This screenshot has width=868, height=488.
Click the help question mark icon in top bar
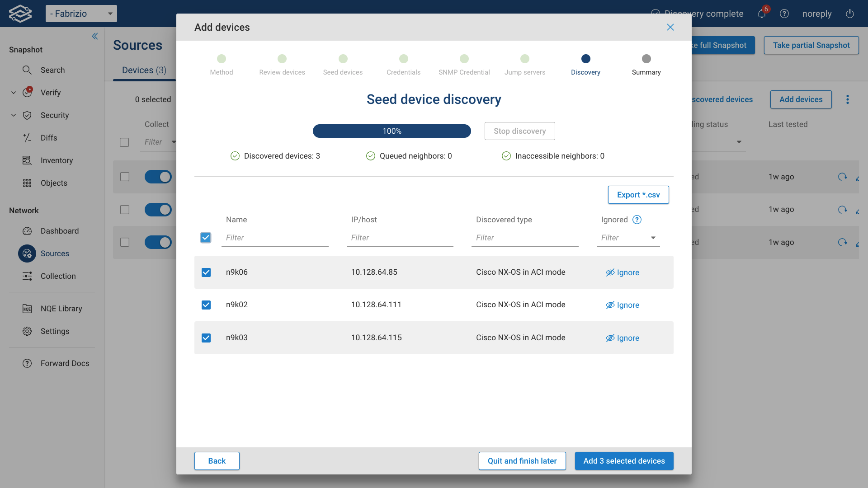coord(784,14)
